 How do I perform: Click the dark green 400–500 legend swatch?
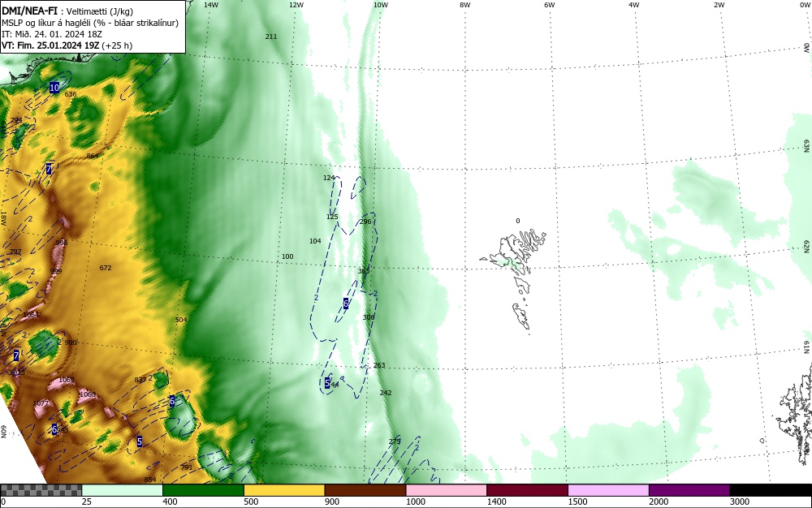pyautogui.click(x=203, y=490)
